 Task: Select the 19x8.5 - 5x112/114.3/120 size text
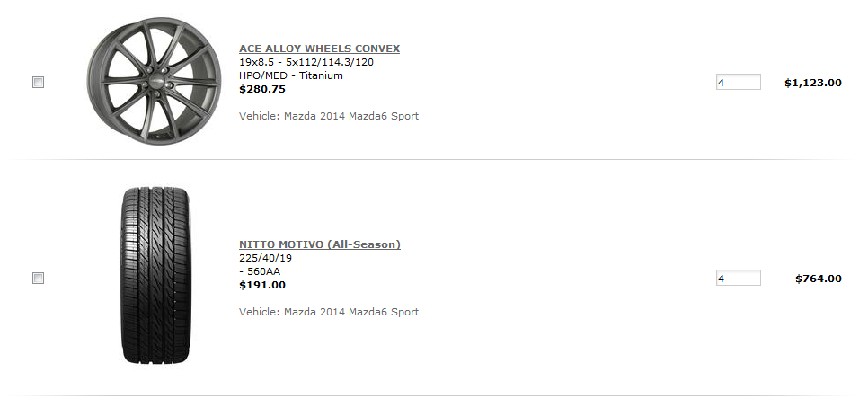[306, 62]
